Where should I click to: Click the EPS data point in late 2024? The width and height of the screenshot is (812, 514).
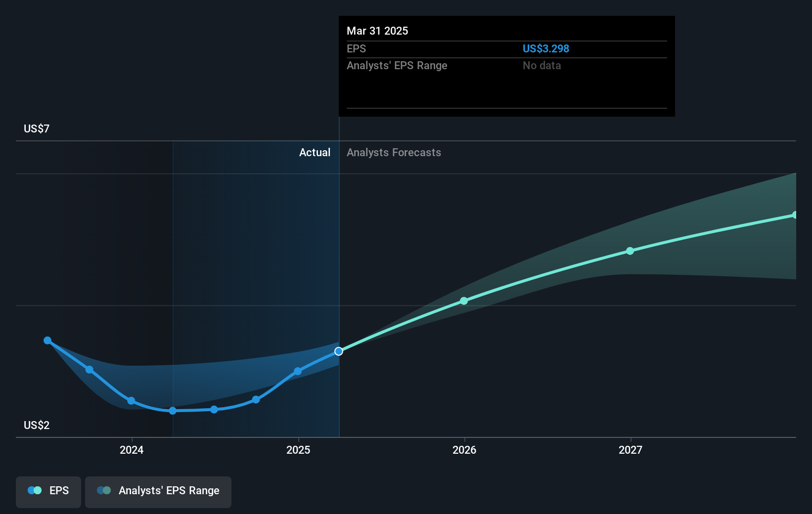[x=256, y=399]
